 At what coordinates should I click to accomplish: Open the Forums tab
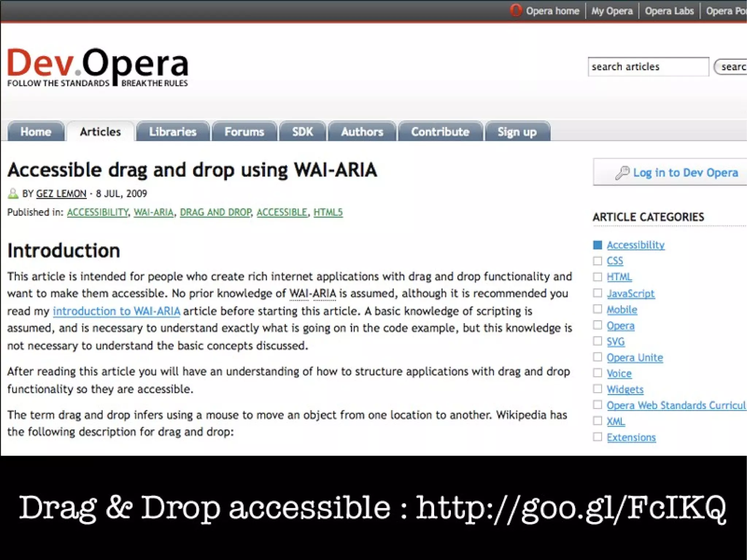[244, 132]
